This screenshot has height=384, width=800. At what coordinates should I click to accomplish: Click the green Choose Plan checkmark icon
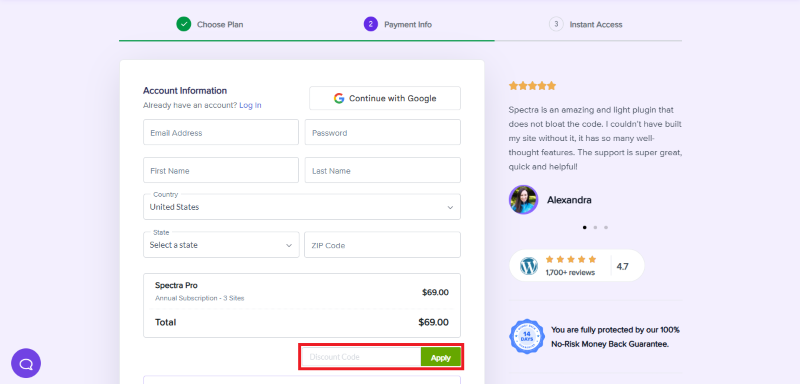coord(184,24)
